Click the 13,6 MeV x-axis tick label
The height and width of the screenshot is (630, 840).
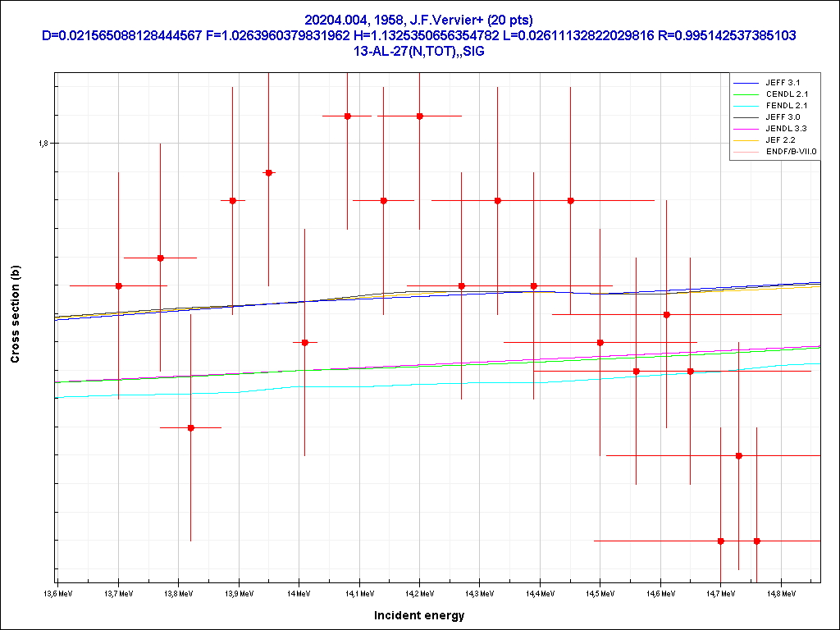coord(57,592)
